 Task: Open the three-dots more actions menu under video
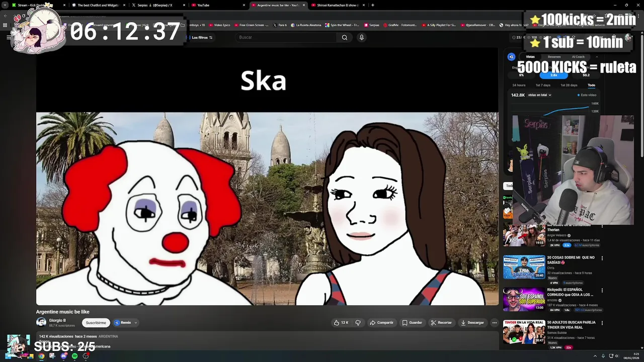coord(494,323)
